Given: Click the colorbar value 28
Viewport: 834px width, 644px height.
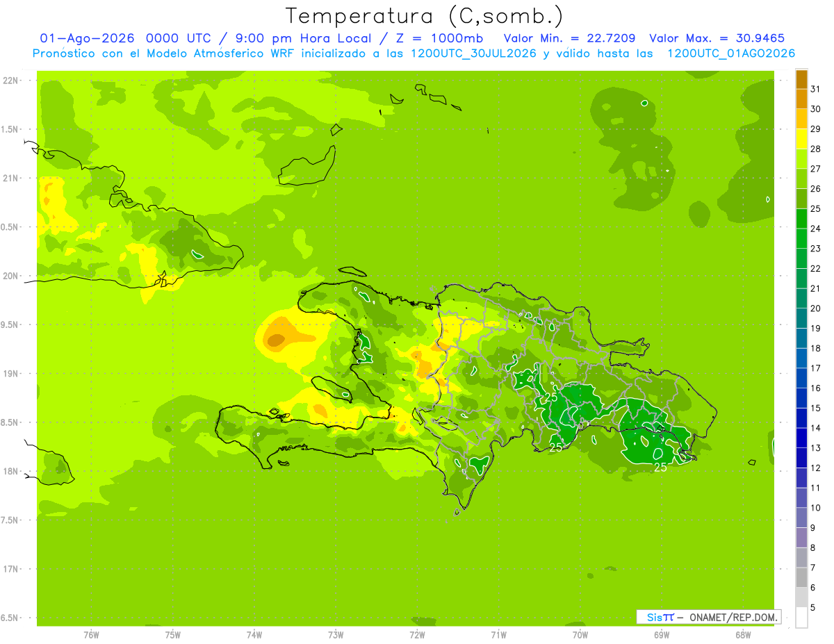Looking at the screenshot, I should pyautogui.click(x=815, y=149).
